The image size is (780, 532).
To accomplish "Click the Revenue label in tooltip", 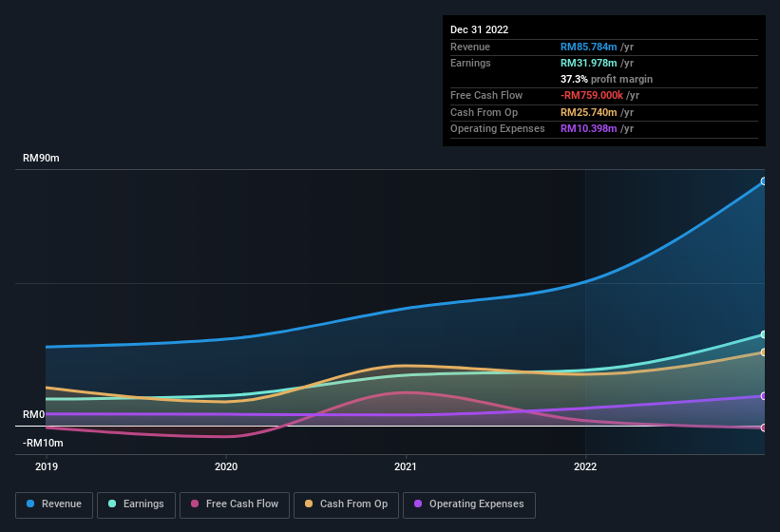I will pyautogui.click(x=470, y=47).
